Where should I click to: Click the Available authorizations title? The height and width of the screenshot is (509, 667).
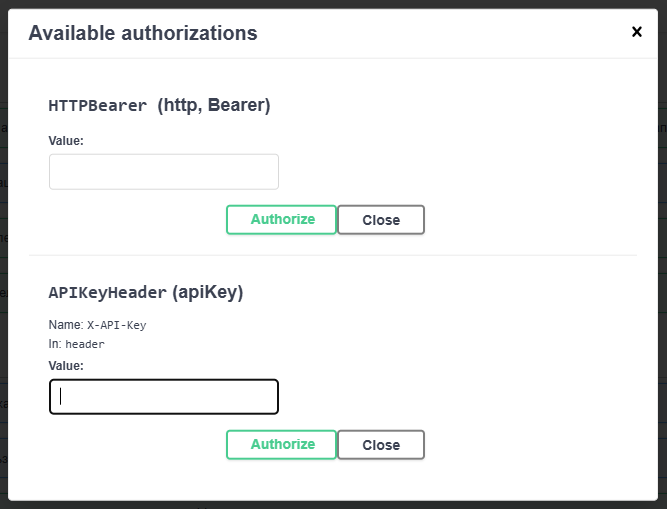(x=143, y=33)
